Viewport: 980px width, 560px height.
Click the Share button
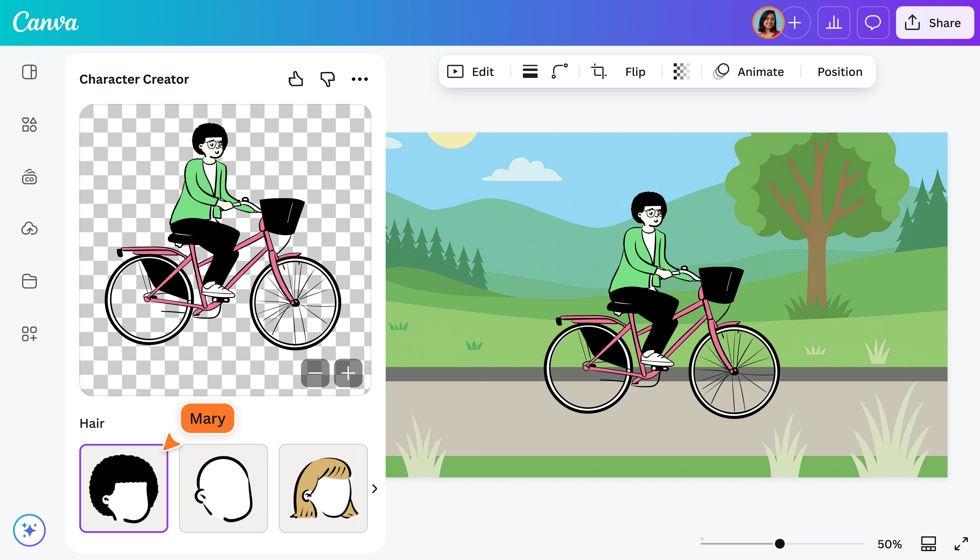(x=935, y=23)
